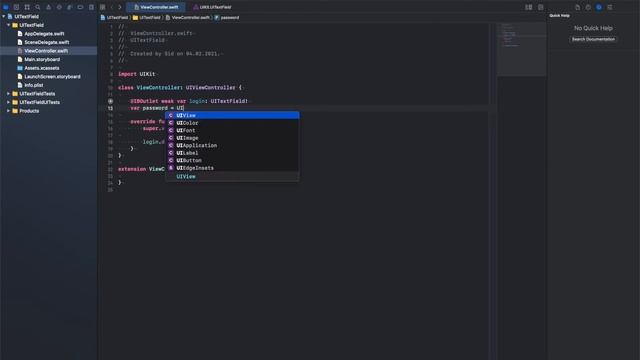Click the ViewController.swift breadcrumb
This screenshot has height=360, width=640.
[x=188, y=18]
